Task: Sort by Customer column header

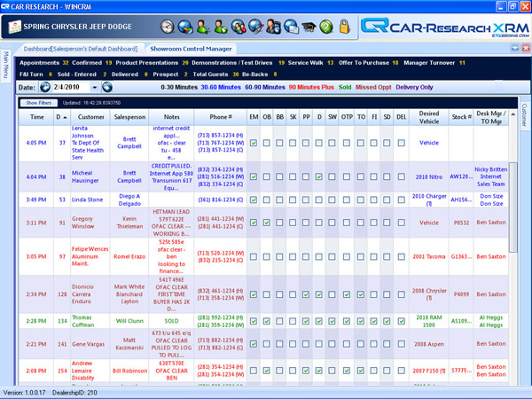Action: coord(90,117)
